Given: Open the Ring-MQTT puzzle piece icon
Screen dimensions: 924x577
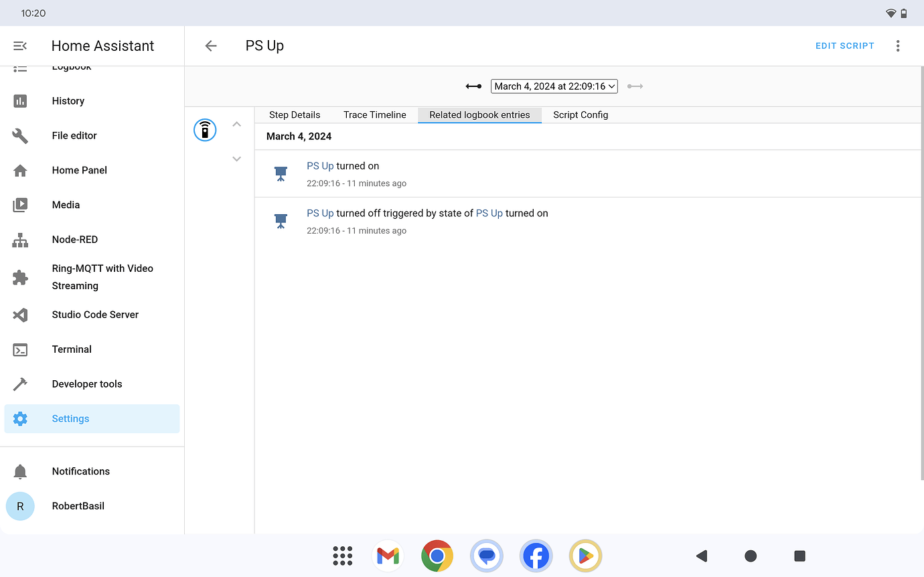Looking at the screenshot, I should pyautogui.click(x=20, y=277).
